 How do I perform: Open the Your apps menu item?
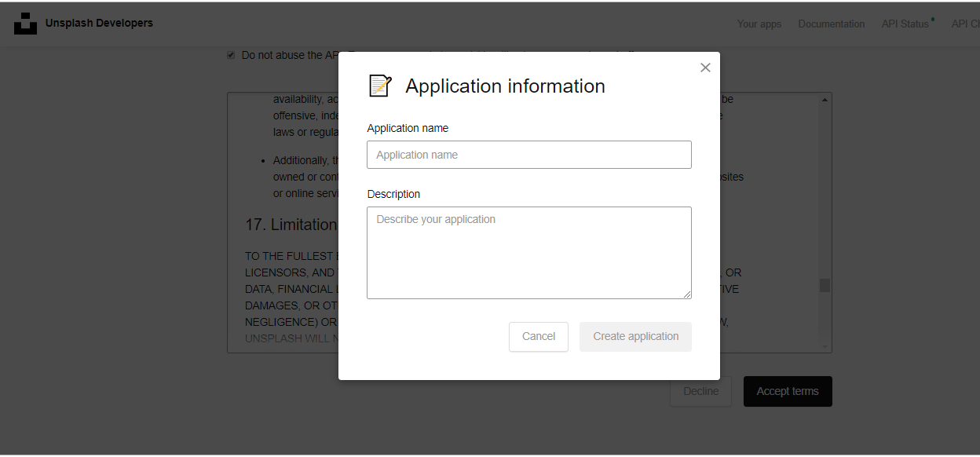pyautogui.click(x=759, y=24)
